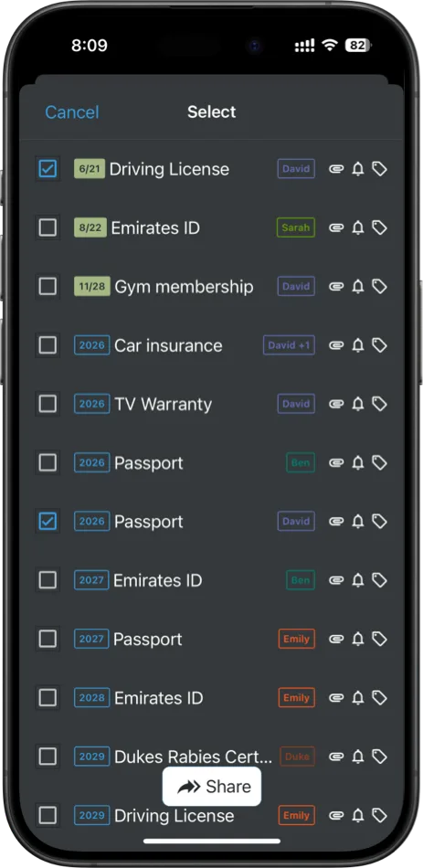Tap the Wi-Fi icon in the status bar
The height and width of the screenshot is (868, 423).
330,46
